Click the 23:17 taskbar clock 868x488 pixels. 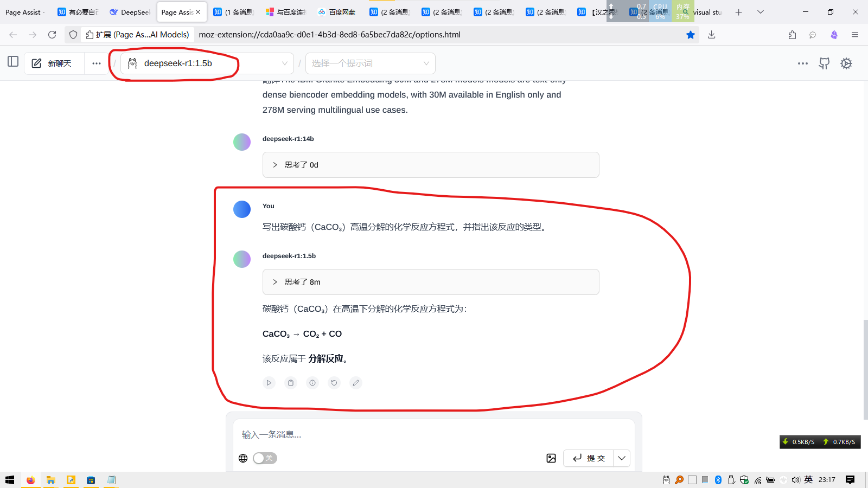pyautogui.click(x=827, y=480)
